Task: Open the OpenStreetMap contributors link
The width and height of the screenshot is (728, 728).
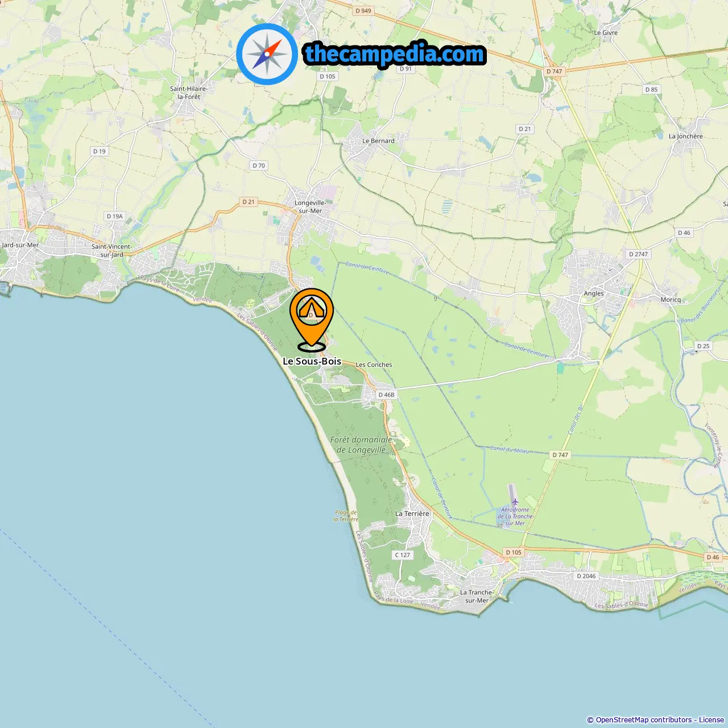Action: [x=643, y=719]
